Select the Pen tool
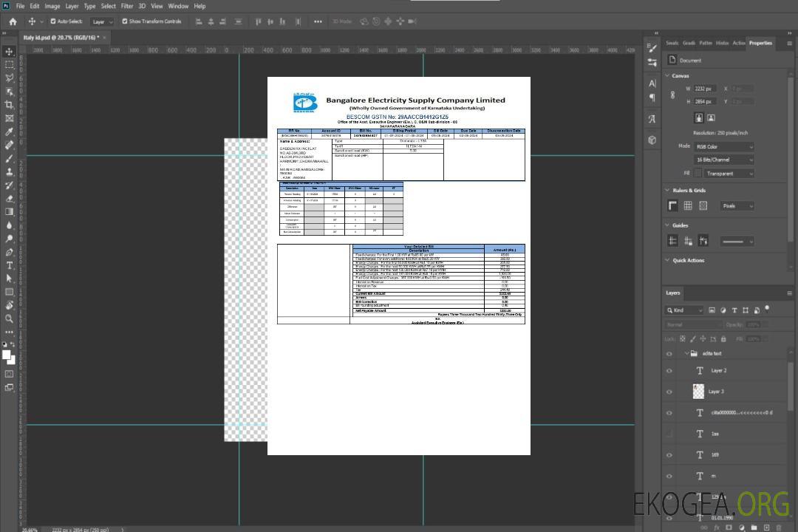This screenshot has height=532, width=798. click(9, 252)
